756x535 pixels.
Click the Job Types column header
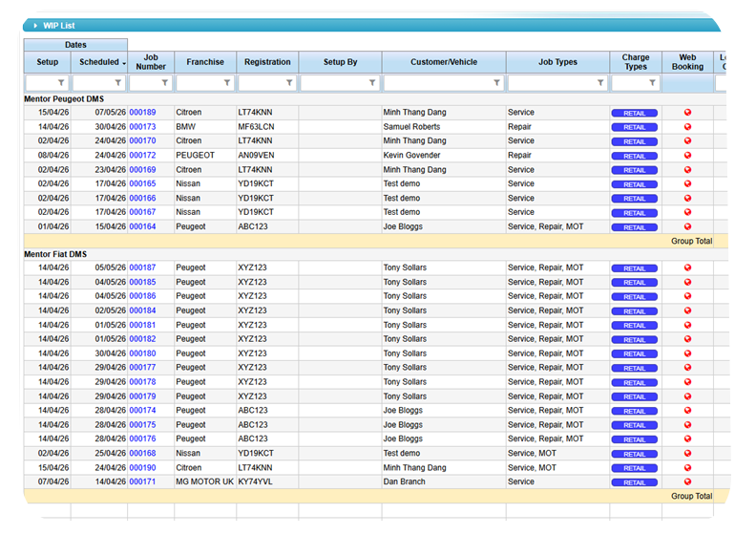557,62
